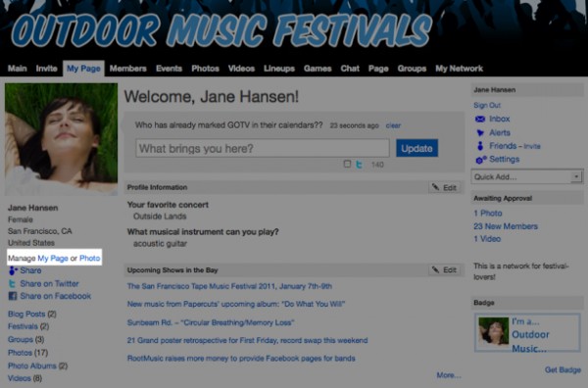Click the Inbox envelope icon
Image resolution: width=588 pixels, height=388 pixels.
pos(479,120)
